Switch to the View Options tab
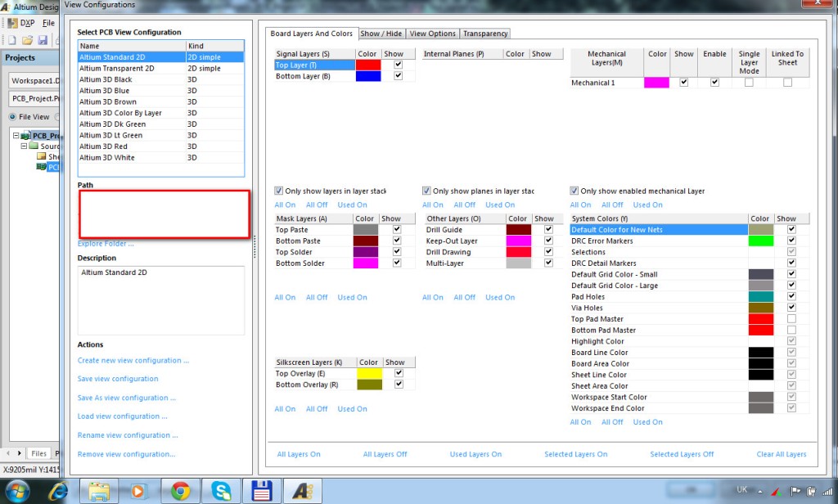This screenshot has height=504, width=838. click(432, 34)
